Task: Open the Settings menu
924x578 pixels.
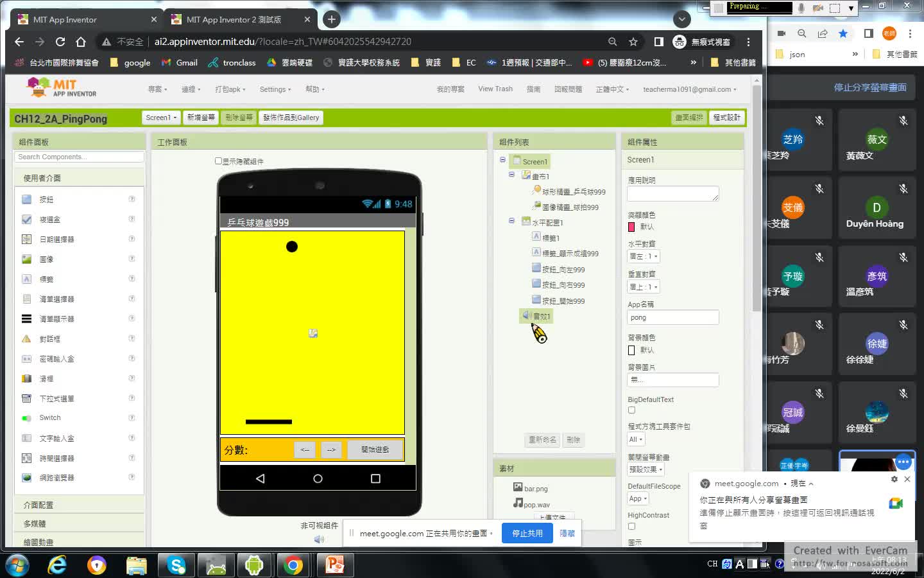Action: tap(275, 89)
